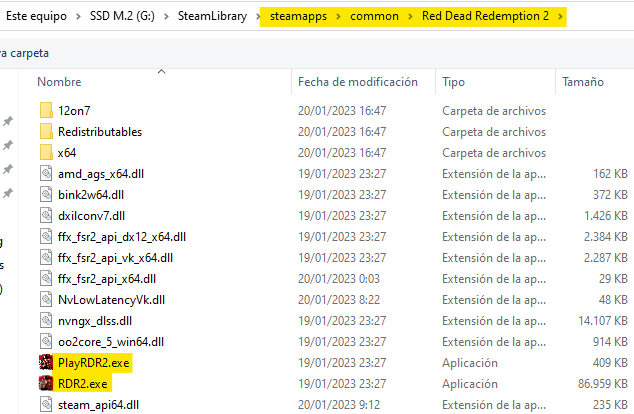The width and height of the screenshot is (634, 414).
Task: Sort files by Tamaño column
Action: tap(583, 82)
